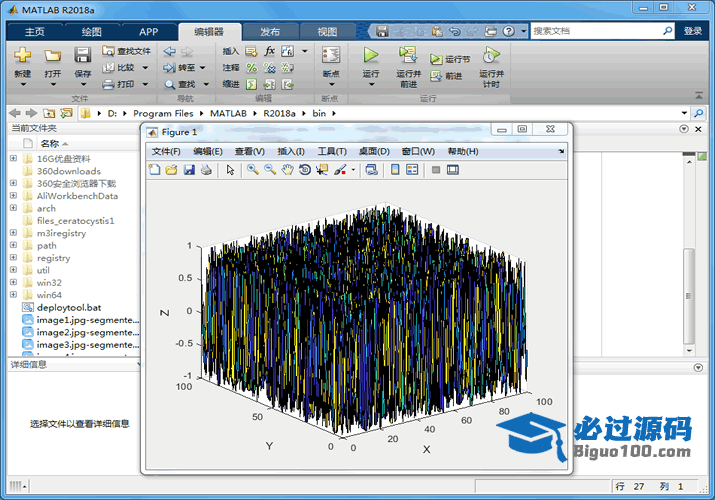Click Figure 1 new figure icon
Screen dimensions: 715x500
[155, 170]
